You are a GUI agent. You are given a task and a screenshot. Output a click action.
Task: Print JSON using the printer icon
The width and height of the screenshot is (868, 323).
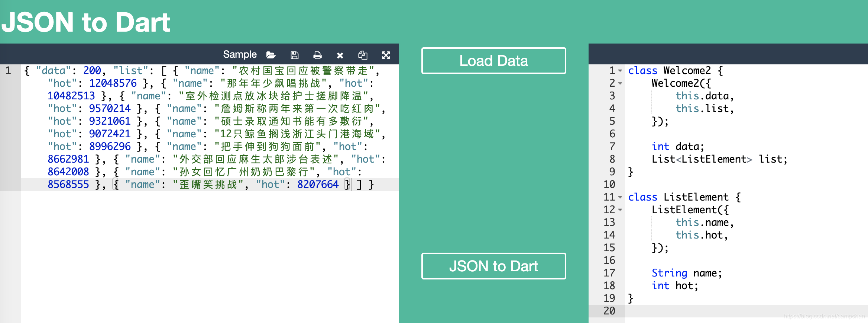point(317,55)
